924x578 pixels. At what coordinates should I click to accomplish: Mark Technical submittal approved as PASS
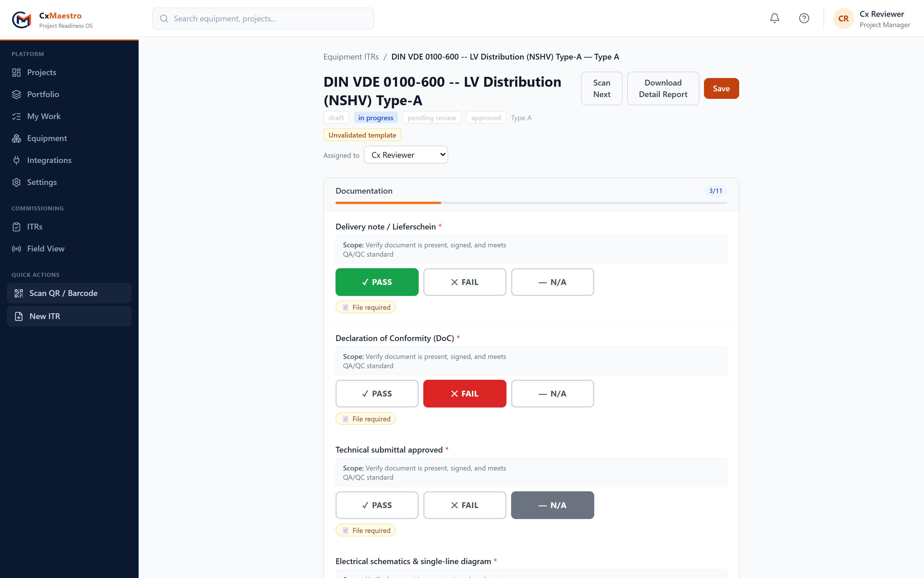tap(377, 505)
